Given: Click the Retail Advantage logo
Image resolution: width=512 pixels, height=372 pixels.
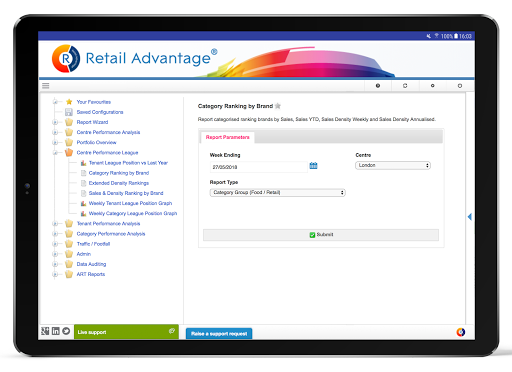Looking at the screenshot, I should coord(135,58).
